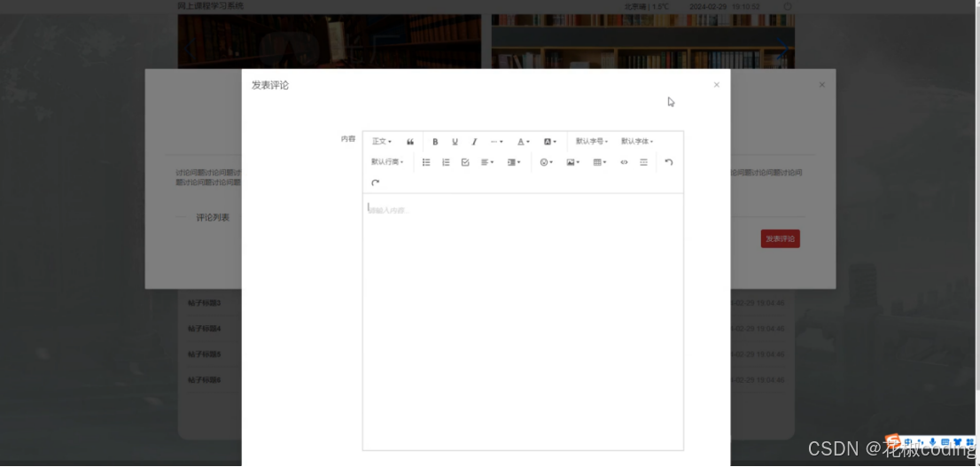
Task: Open the more text styles menu
Action: [x=496, y=142]
